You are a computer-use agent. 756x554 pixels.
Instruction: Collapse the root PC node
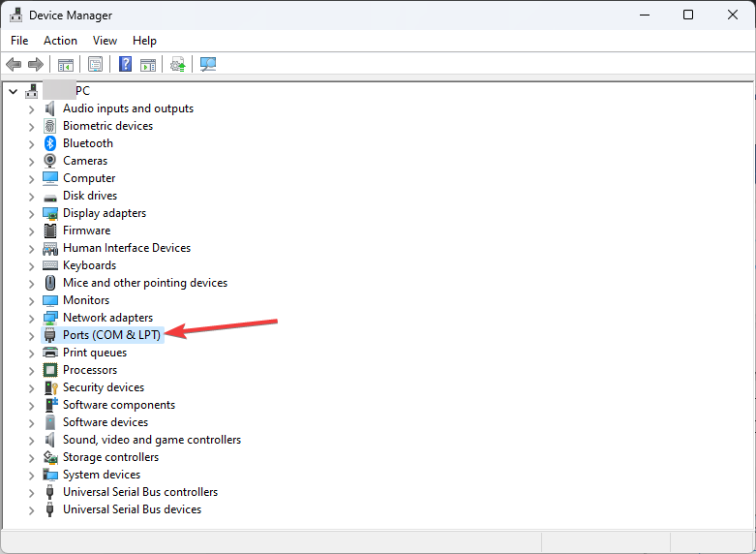(x=14, y=91)
